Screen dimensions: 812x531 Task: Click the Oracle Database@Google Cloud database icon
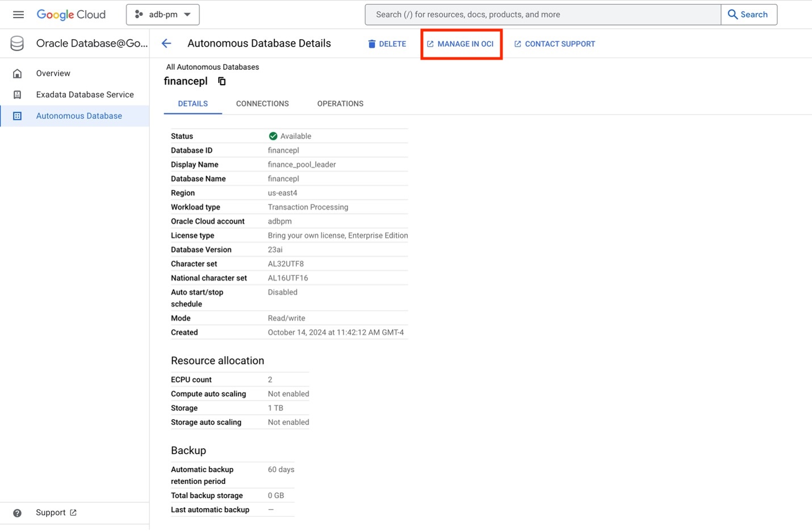tap(16, 43)
